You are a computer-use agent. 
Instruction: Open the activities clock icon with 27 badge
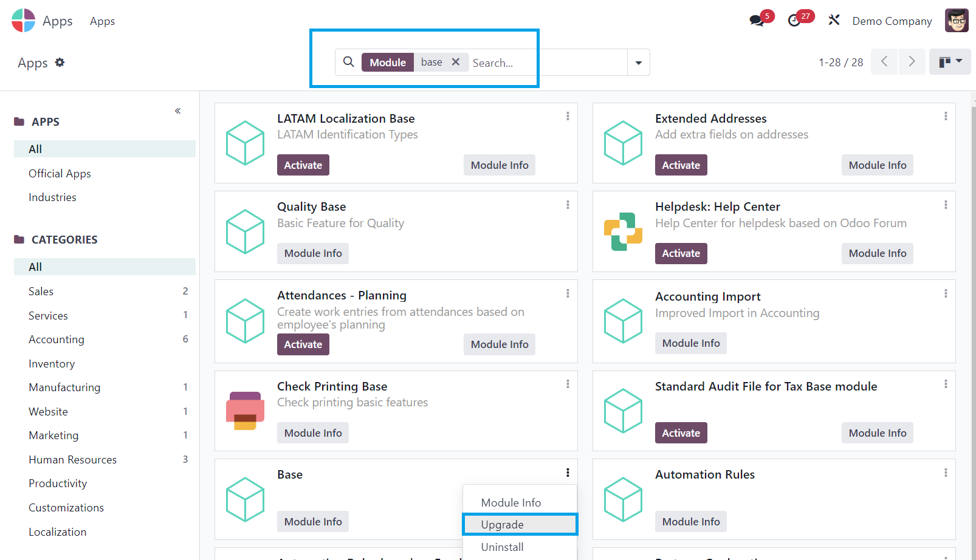(794, 21)
